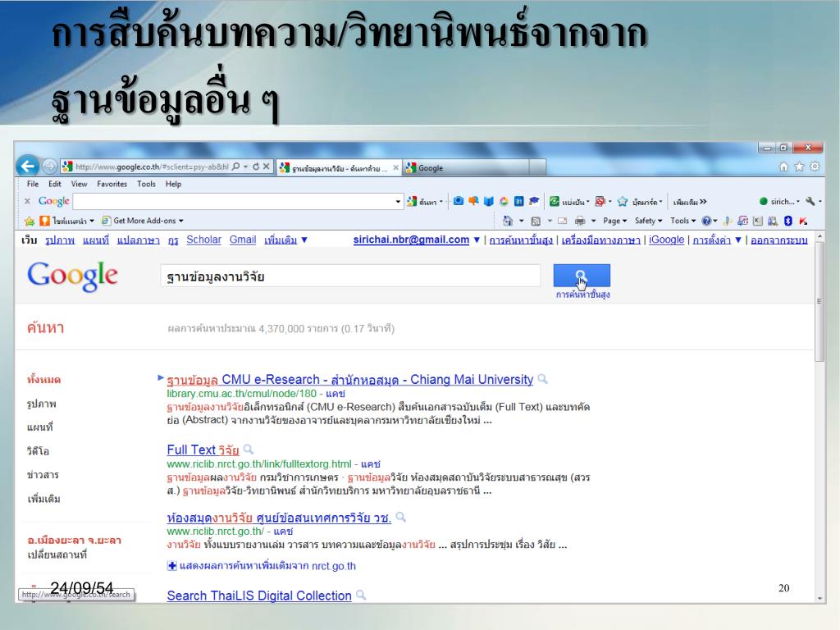Open Search ThaiLIS Digital Collection link
This screenshot has width=840, height=630.
click(258, 596)
